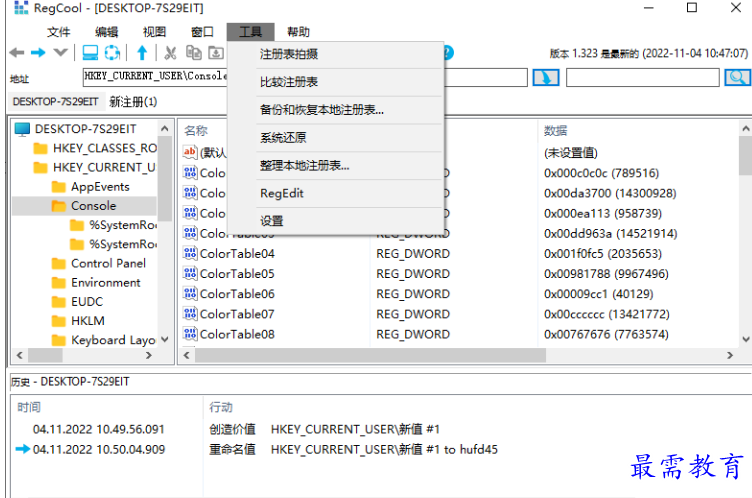752x498 pixels.
Task: Select ColorTable07 value row
Action: [458, 314]
